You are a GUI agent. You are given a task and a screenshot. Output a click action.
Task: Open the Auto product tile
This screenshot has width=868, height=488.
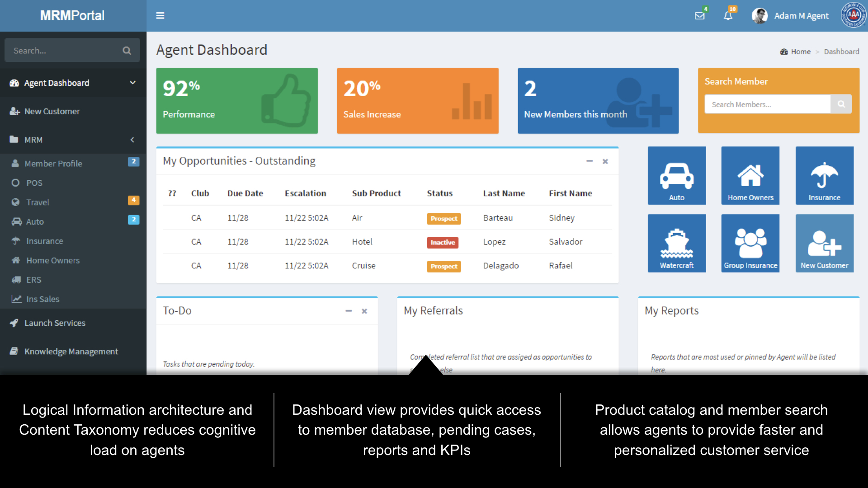click(x=676, y=175)
